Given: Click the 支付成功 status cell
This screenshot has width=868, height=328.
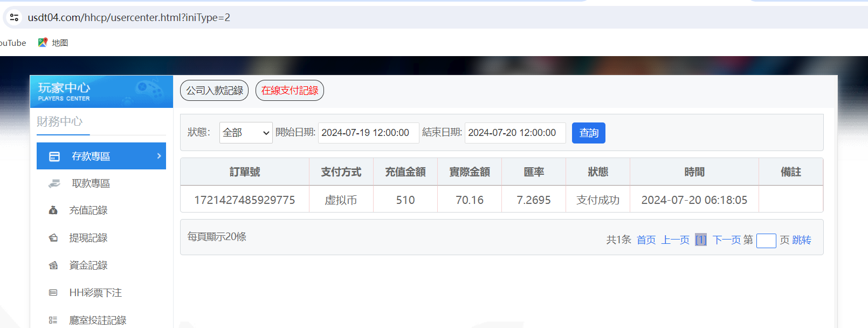Looking at the screenshot, I should [598, 200].
